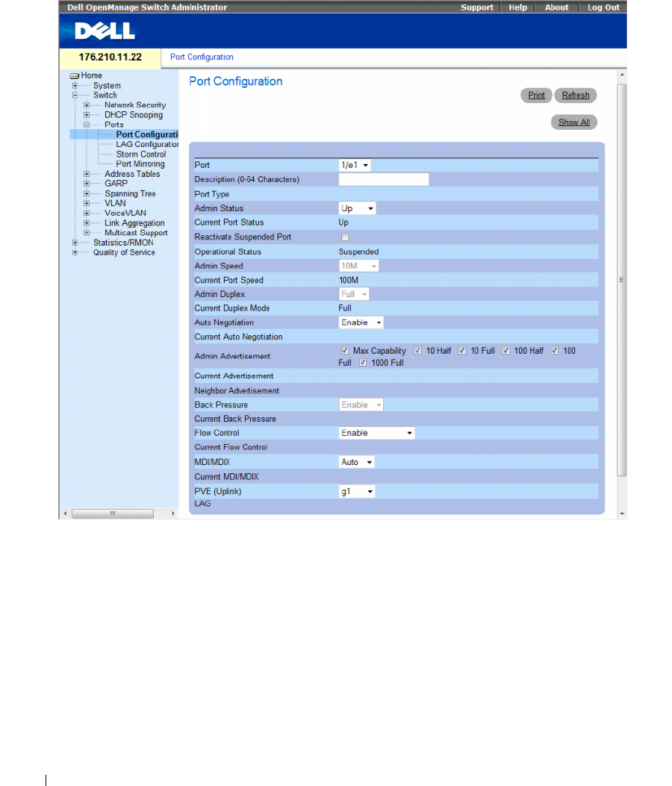
Task: Expand the VLAN tree node
Action: pos(87,203)
